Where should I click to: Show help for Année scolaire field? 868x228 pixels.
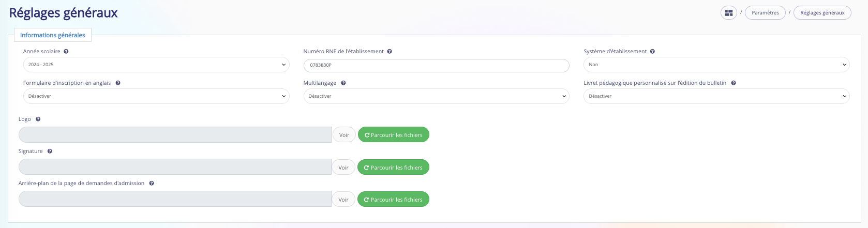click(x=66, y=52)
